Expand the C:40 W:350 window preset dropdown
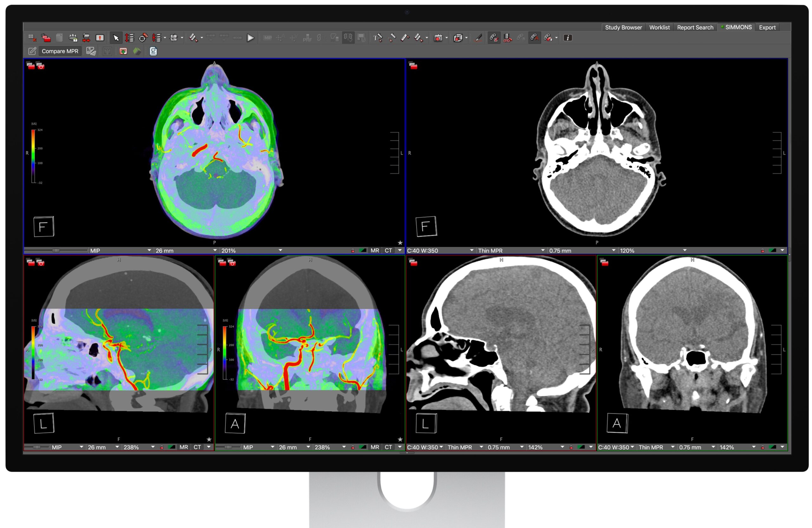The image size is (812, 528). tap(472, 250)
